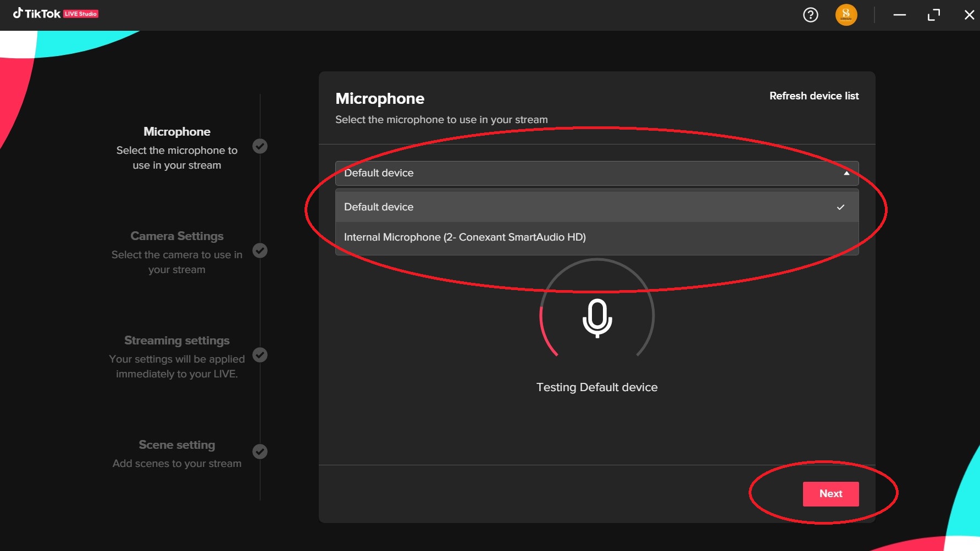Click the Streaming settings step checkmark icon

[260, 355]
